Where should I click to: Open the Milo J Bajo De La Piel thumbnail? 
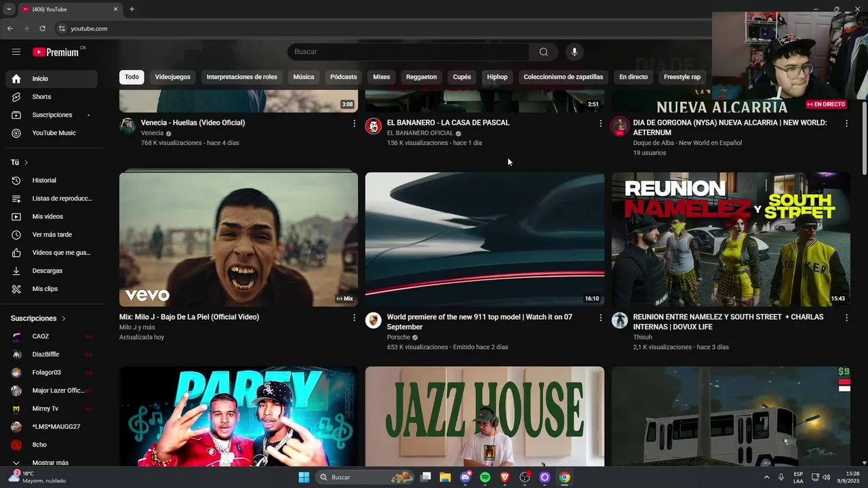click(239, 239)
